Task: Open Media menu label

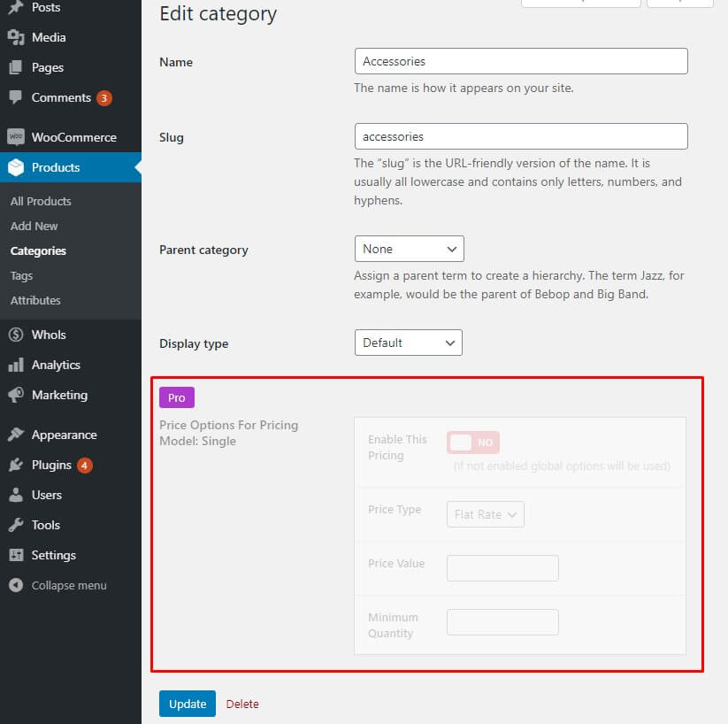Action: pos(49,38)
